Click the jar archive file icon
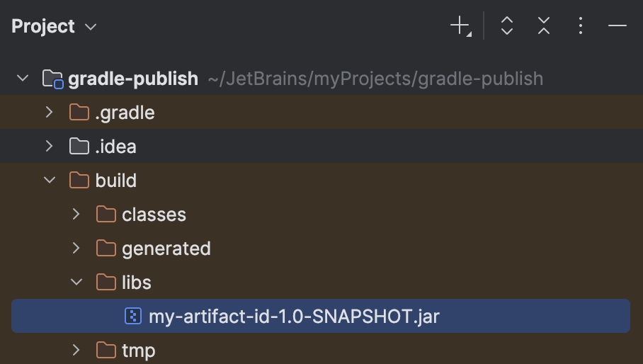The image size is (643, 364). pos(132,317)
